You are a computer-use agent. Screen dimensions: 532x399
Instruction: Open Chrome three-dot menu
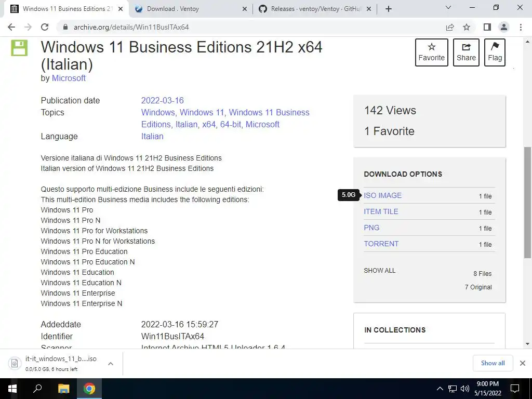click(x=521, y=27)
